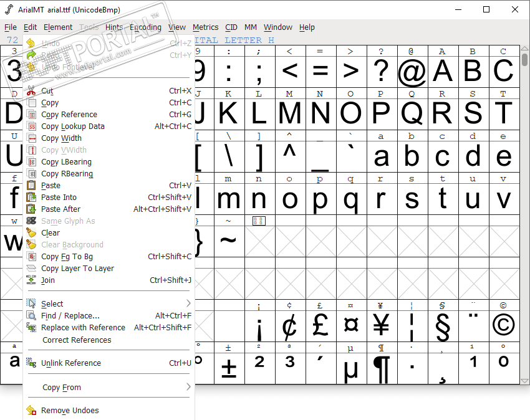
Task: Click the Copy Width icon
Action: pyautogui.click(x=31, y=138)
